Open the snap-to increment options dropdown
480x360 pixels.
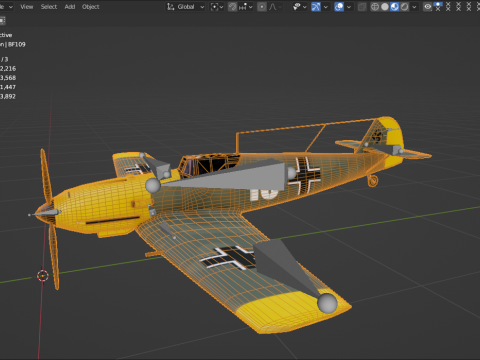pyautogui.click(x=246, y=7)
